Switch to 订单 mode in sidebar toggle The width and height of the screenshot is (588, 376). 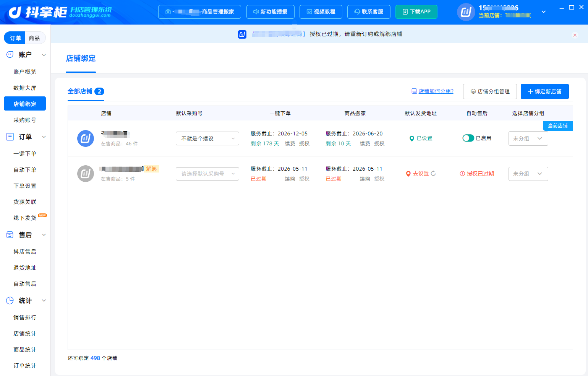pyautogui.click(x=15, y=38)
